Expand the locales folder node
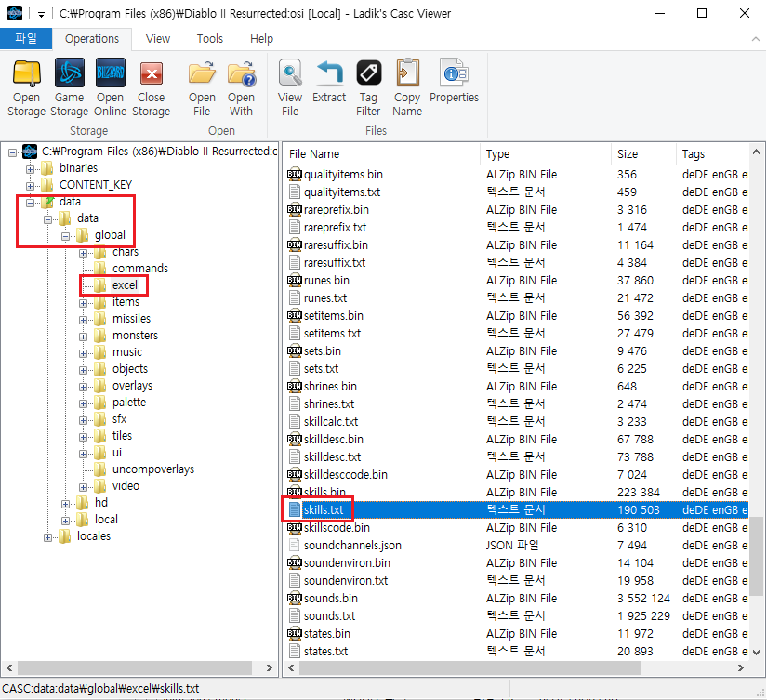 tap(47, 537)
